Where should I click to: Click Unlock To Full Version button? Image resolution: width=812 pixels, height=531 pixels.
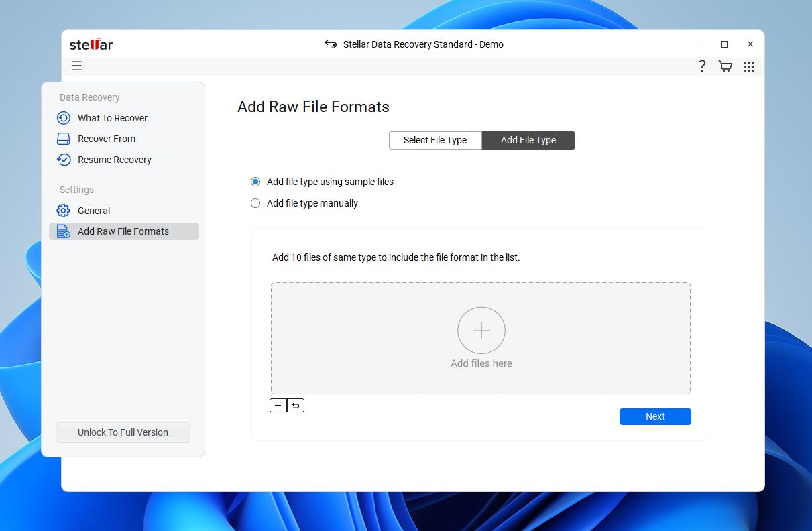pyautogui.click(x=123, y=432)
